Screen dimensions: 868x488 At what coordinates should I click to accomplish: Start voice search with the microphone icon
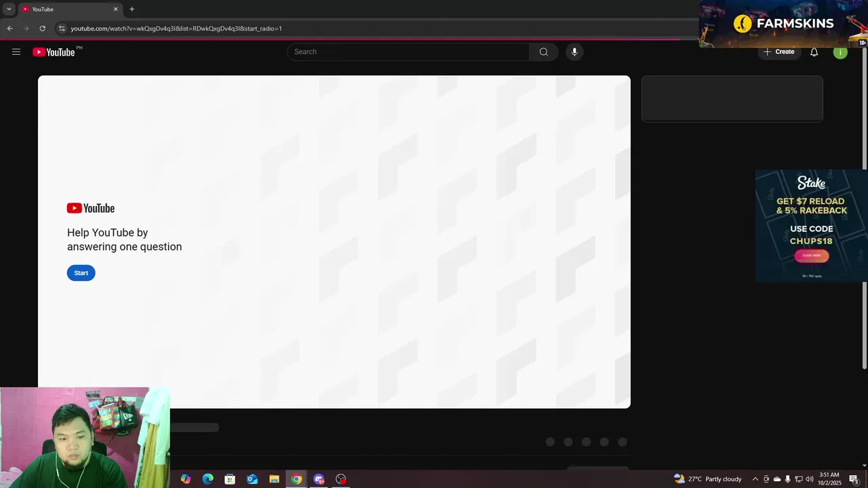(x=574, y=52)
